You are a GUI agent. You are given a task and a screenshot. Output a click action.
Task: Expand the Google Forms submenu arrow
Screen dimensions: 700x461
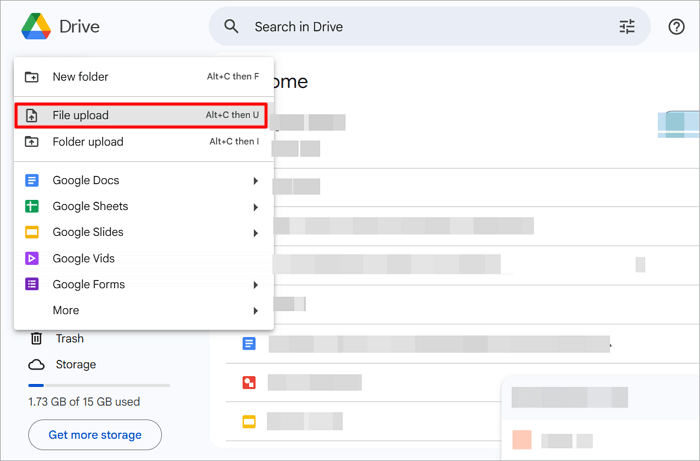(x=255, y=285)
